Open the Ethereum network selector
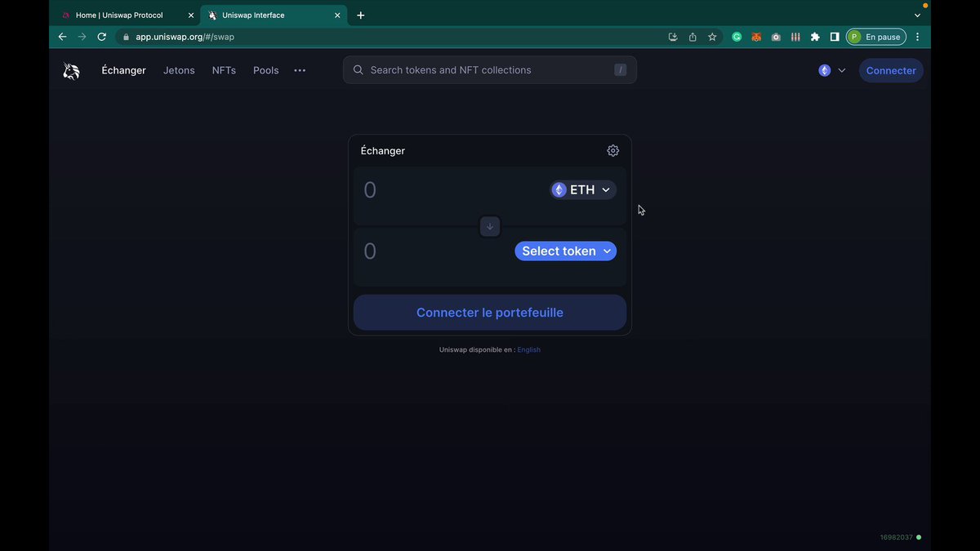980x551 pixels. (x=832, y=70)
